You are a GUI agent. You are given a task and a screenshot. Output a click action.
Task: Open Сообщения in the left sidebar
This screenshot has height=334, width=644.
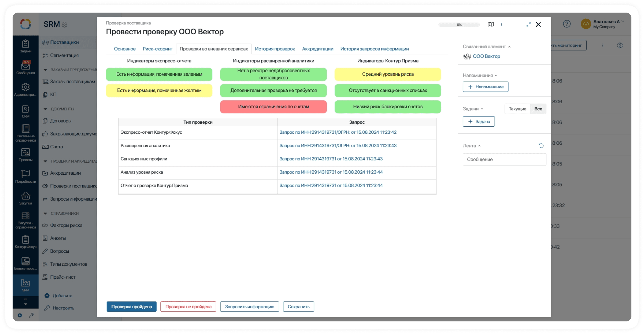[25, 67]
